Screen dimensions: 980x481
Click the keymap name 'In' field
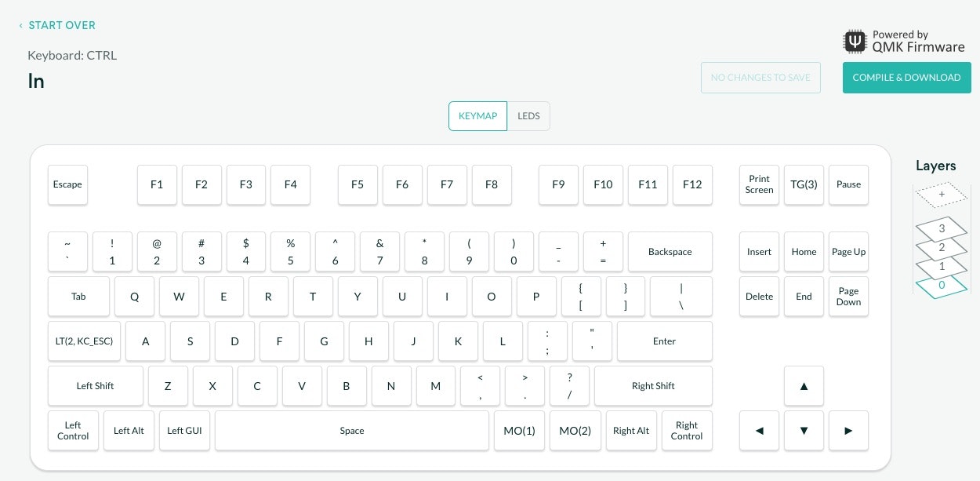coord(36,81)
